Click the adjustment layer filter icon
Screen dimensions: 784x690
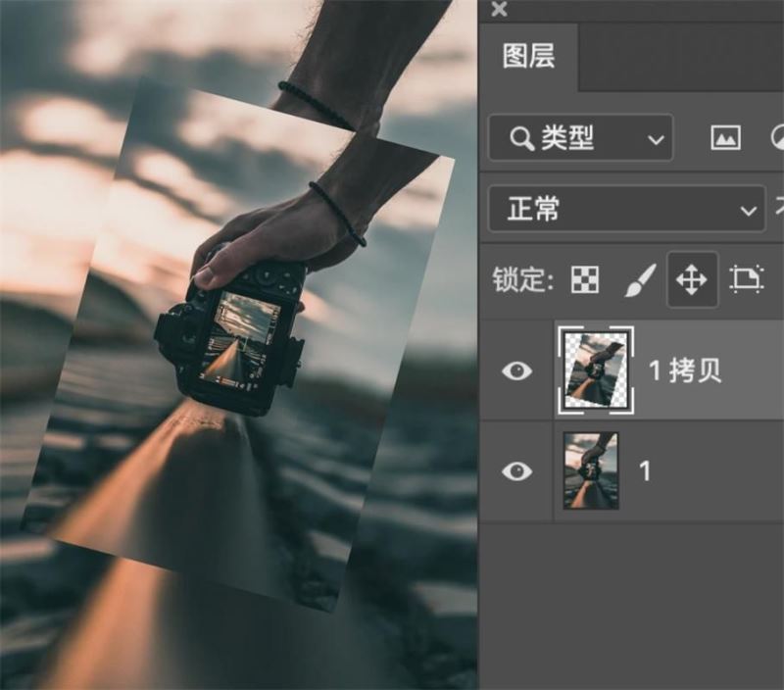(x=778, y=138)
